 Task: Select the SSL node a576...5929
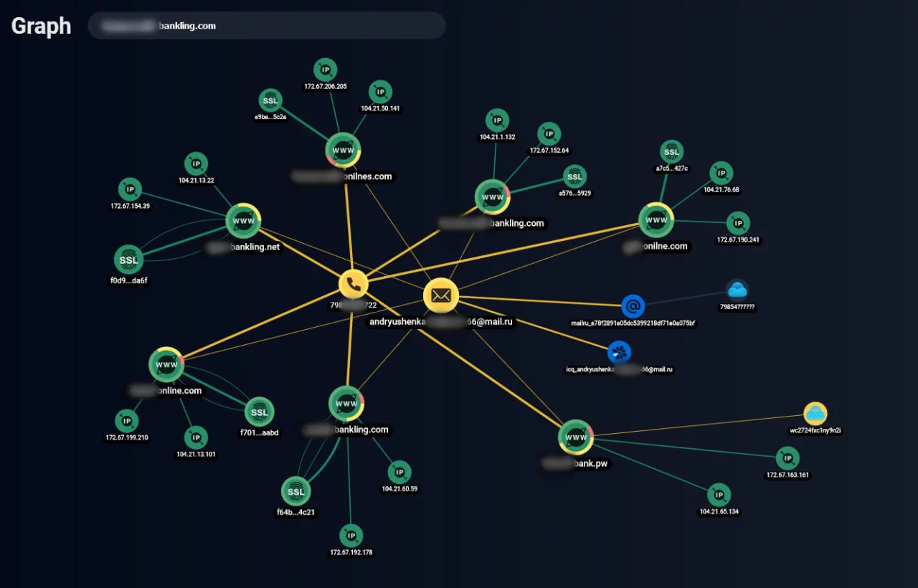(574, 176)
